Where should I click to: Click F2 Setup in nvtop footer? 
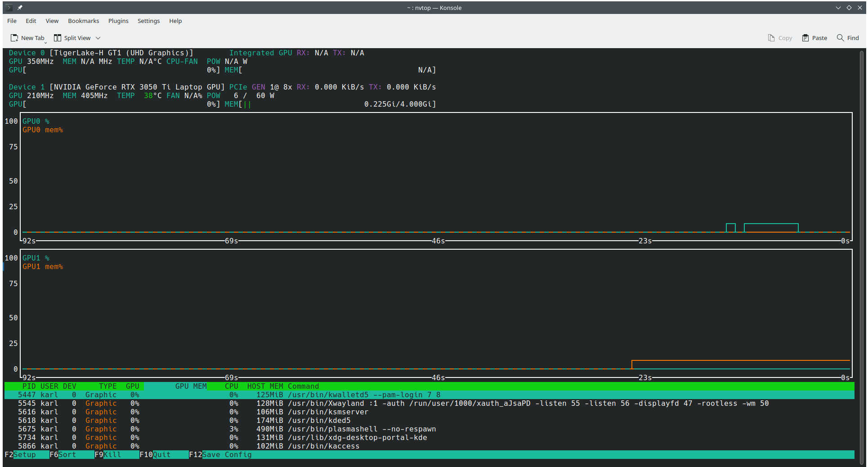click(25, 454)
